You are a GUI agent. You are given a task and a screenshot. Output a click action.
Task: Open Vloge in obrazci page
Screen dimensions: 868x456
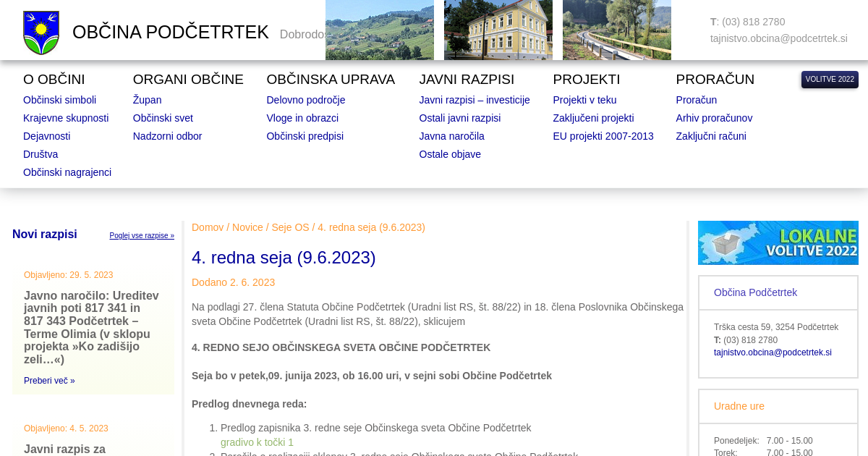[302, 118]
